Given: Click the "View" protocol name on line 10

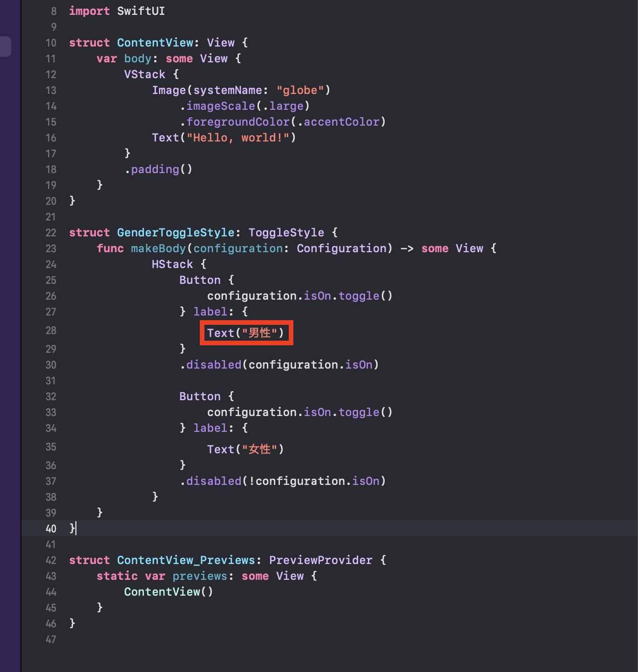Looking at the screenshot, I should click(221, 43).
